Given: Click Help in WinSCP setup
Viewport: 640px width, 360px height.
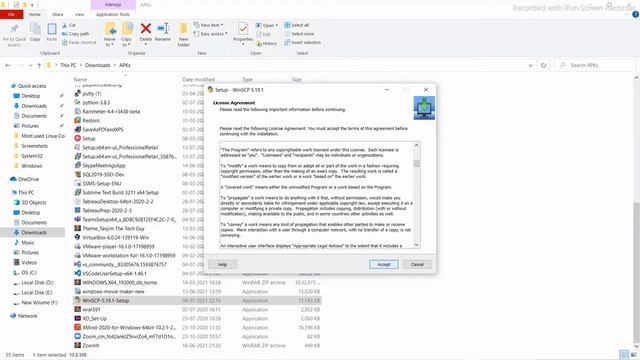Looking at the screenshot, I should click(222, 264).
